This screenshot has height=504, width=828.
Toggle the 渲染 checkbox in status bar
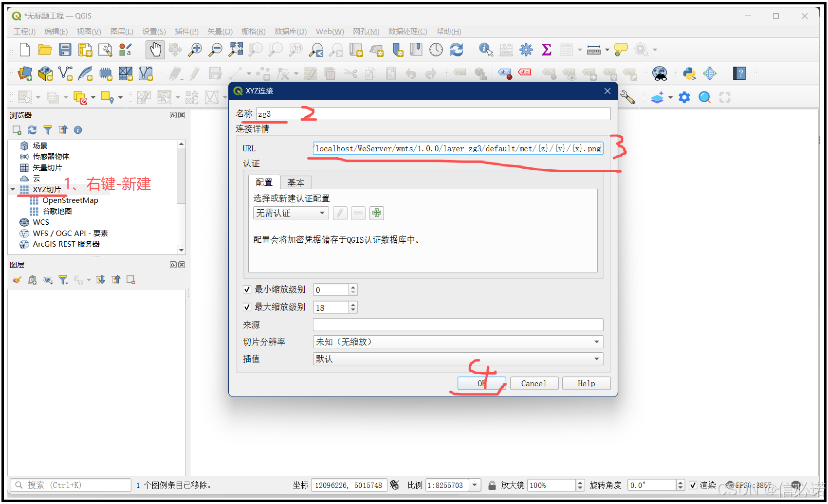[x=693, y=485]
